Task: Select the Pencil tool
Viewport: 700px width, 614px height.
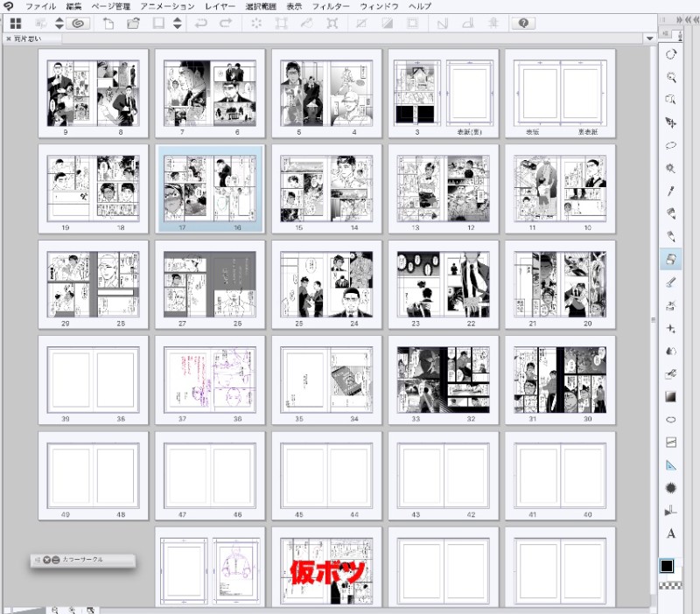Action: (670, 236)
